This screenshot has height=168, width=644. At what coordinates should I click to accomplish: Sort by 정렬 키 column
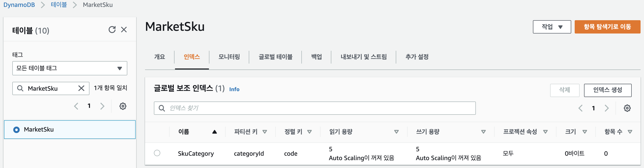(309, 132)
